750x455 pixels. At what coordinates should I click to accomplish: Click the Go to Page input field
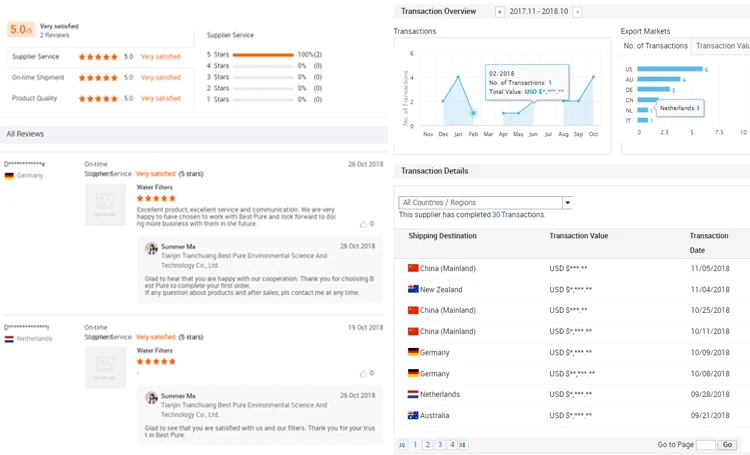pyautogui.click(x=705, y=445)
